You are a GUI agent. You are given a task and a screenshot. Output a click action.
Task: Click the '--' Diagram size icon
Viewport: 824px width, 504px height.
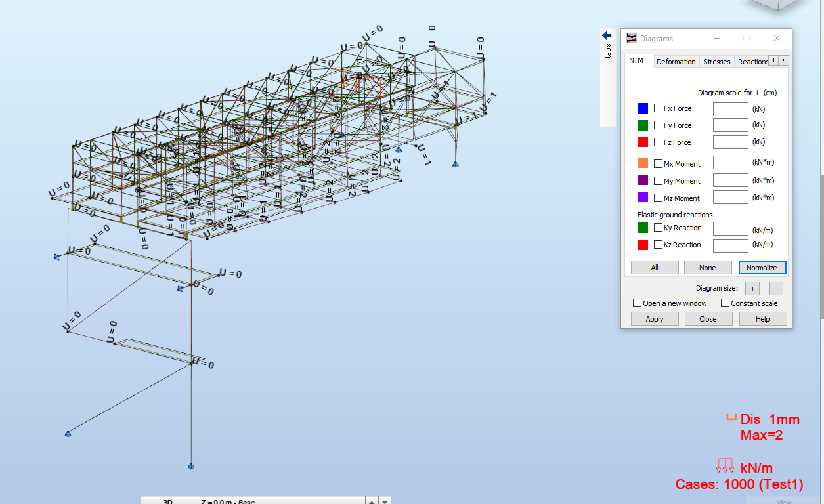click(x=775, y=288)
